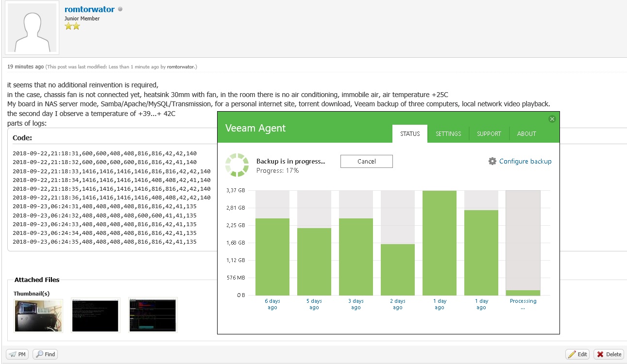Open the About tab
This screenshot has width=627, height=364.
coord(526,134)
